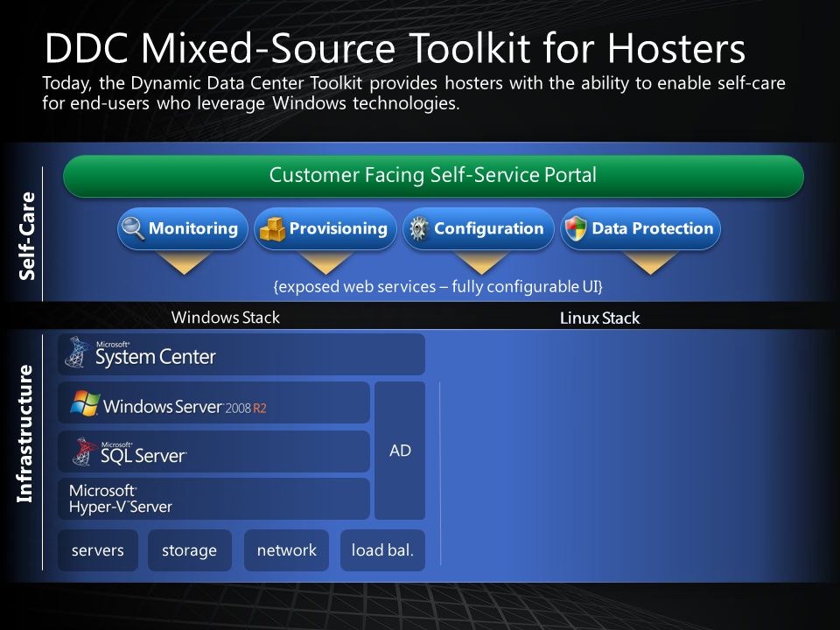Click the exposed web services caption
This screenshot has height=630, width=840.
pyautogui.click(x=437, y=287)
